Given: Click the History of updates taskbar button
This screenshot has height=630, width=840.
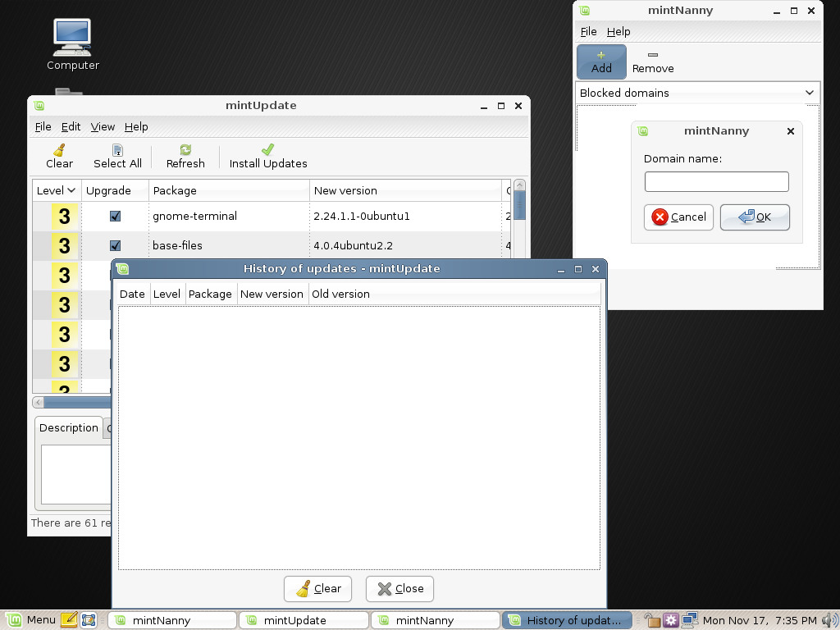Looking at the screenshot, I should [568, 620].
